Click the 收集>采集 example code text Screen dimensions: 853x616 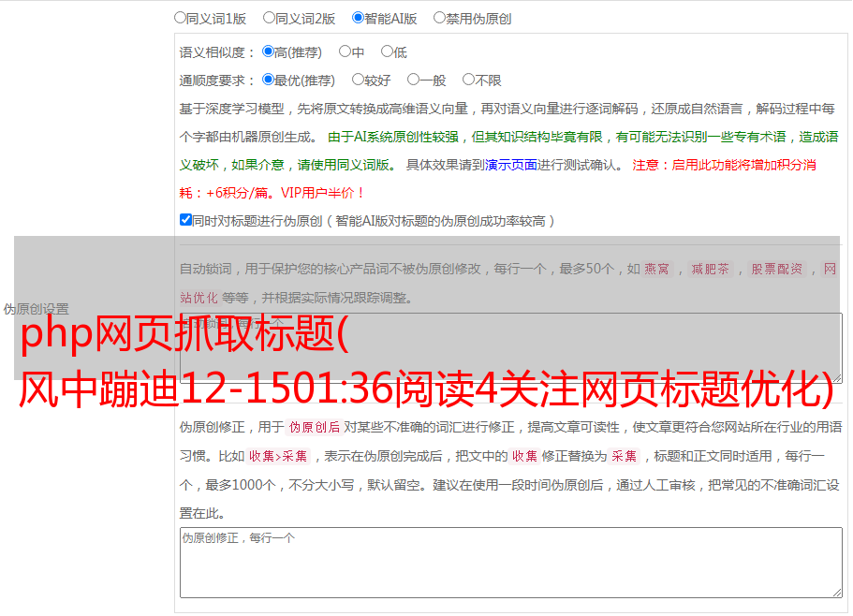[278, 456]
